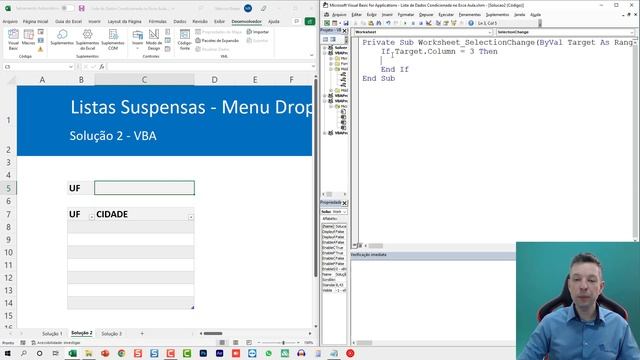640x360 pixels.
Task: Click the Inserir controls button
Action: [138, 39]
